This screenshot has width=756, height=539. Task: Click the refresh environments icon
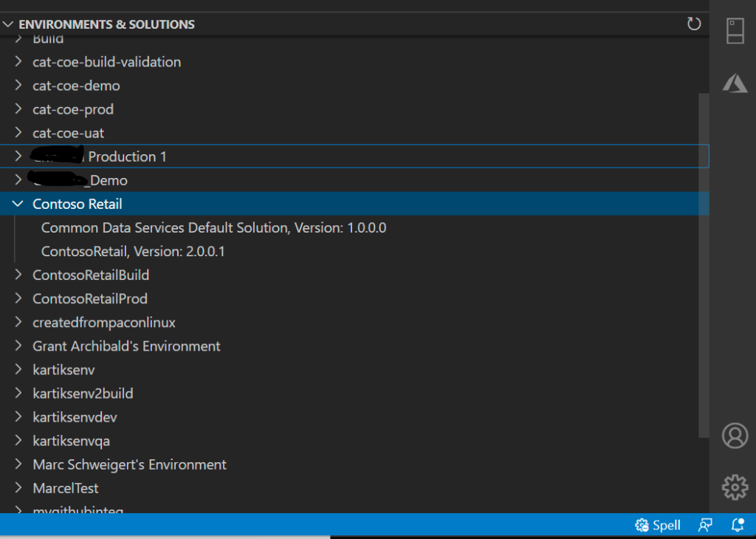point(693,24)
